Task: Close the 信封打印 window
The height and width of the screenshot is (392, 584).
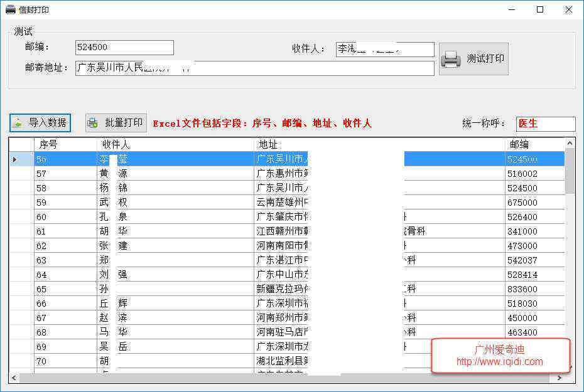Action: [568, 9]
